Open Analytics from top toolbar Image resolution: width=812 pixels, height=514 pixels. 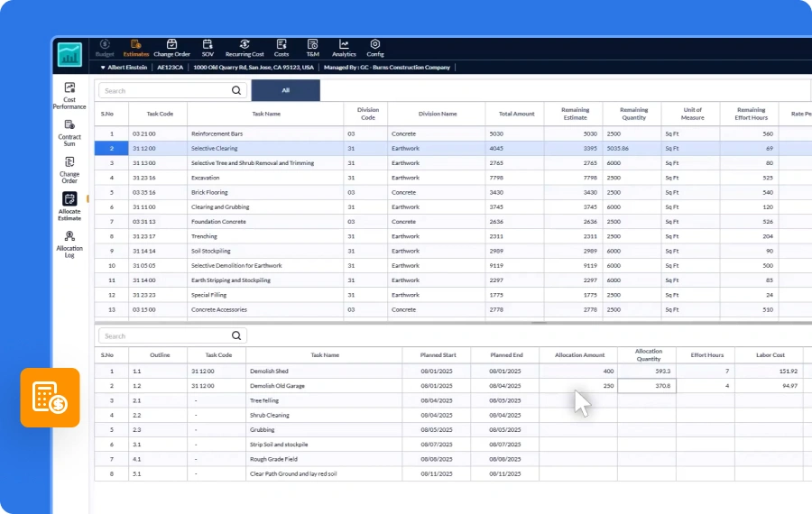point(344,48)
